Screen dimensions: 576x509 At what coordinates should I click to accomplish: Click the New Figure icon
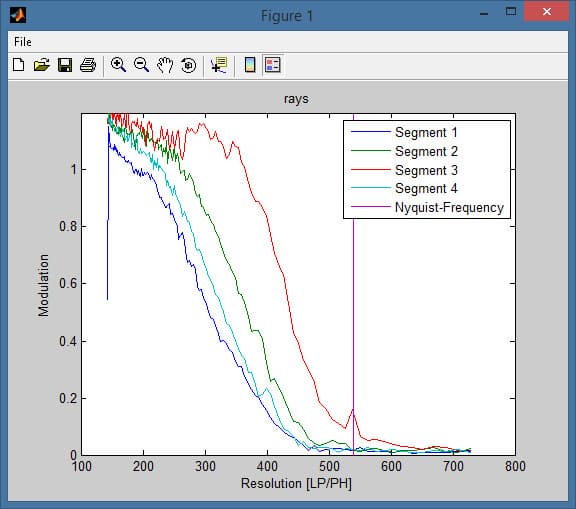[x=18, y=65]
